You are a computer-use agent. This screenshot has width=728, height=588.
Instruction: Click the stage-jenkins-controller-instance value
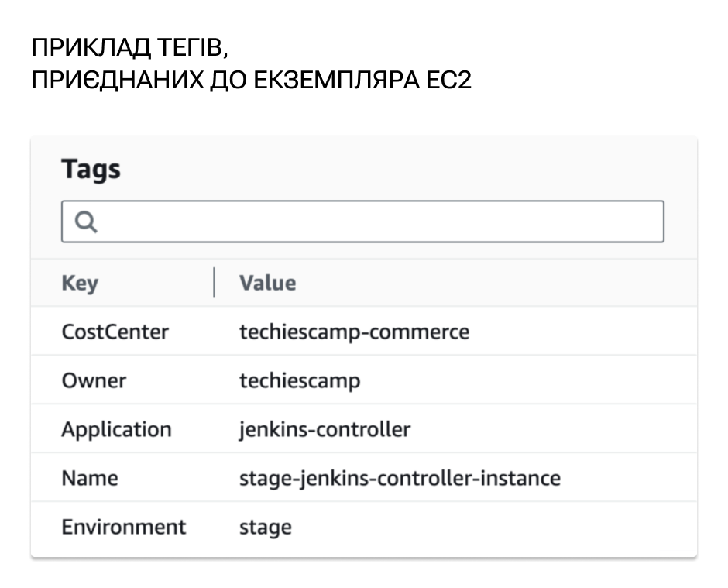[400, 478]
